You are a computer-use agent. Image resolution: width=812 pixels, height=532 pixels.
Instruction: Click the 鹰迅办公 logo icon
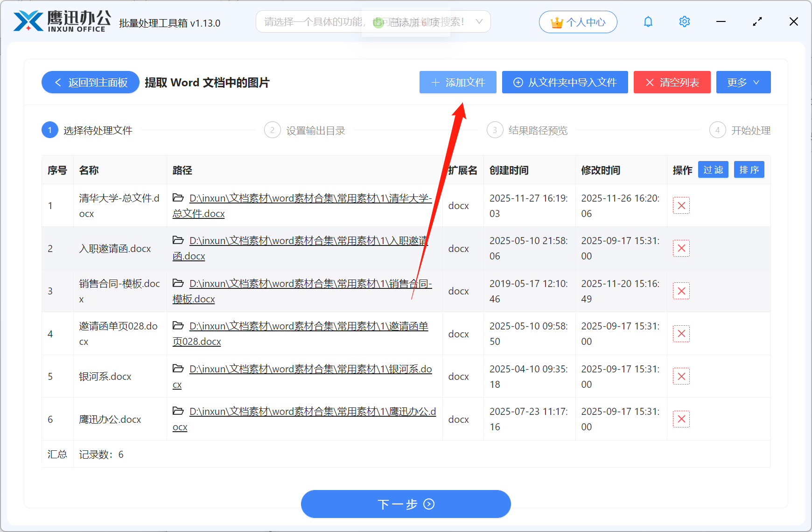coord(28,21)
